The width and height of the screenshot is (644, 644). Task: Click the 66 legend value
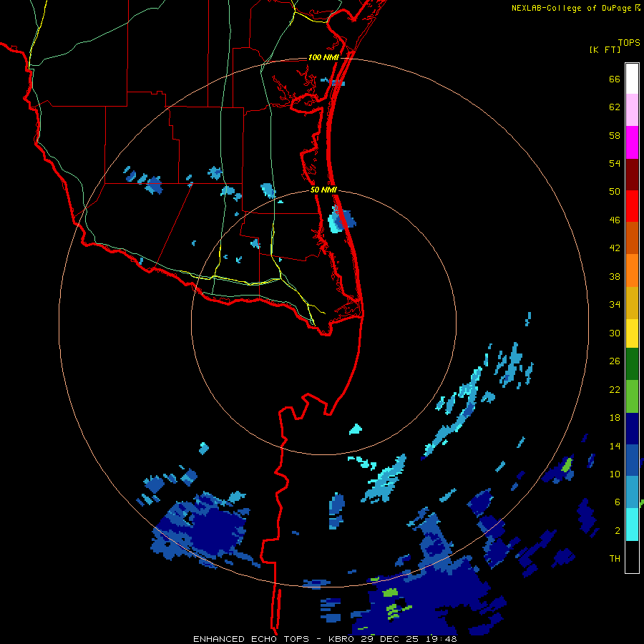[615, 79]
